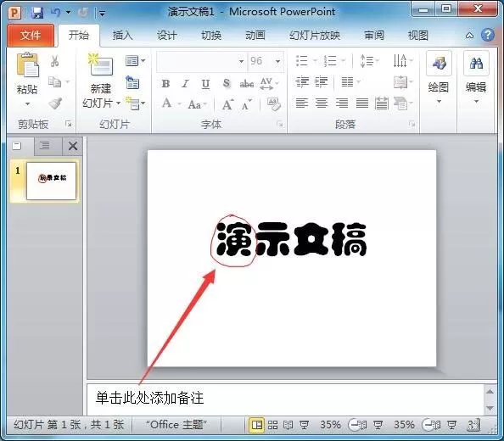This screenshot has height=441, width=504.
Task: Select the Cut scissors icon
Action: (54, 61)
